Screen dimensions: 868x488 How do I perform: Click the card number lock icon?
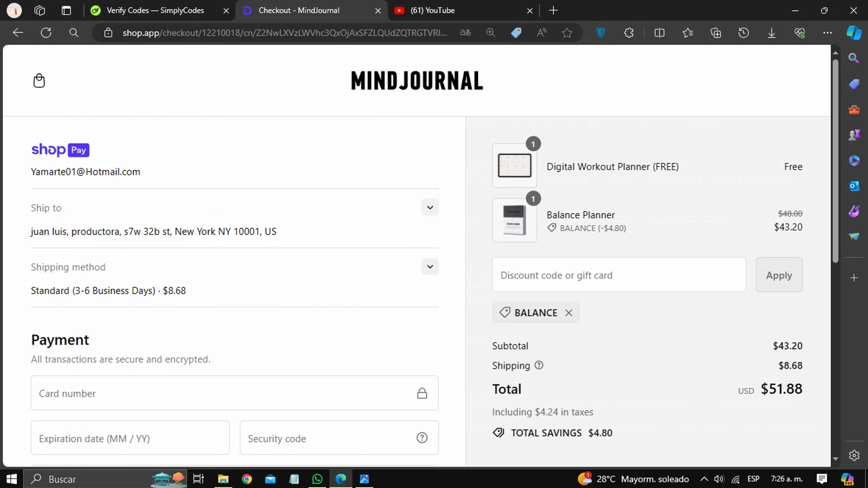(x=422, y=393)
